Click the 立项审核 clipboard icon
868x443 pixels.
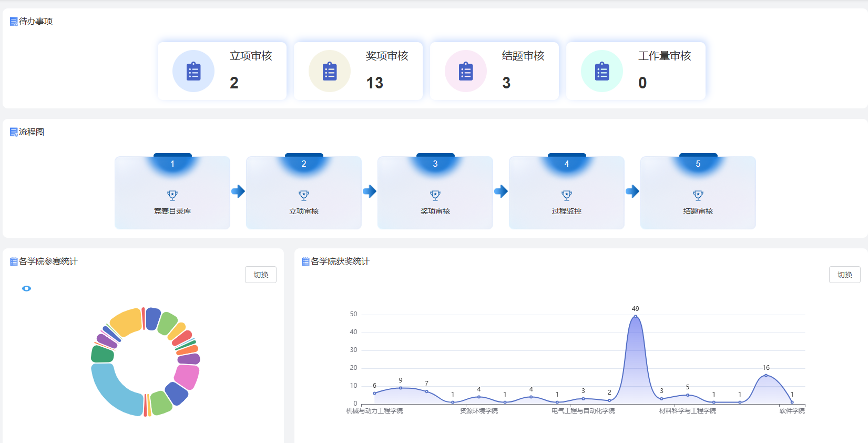tap(193, 71)
